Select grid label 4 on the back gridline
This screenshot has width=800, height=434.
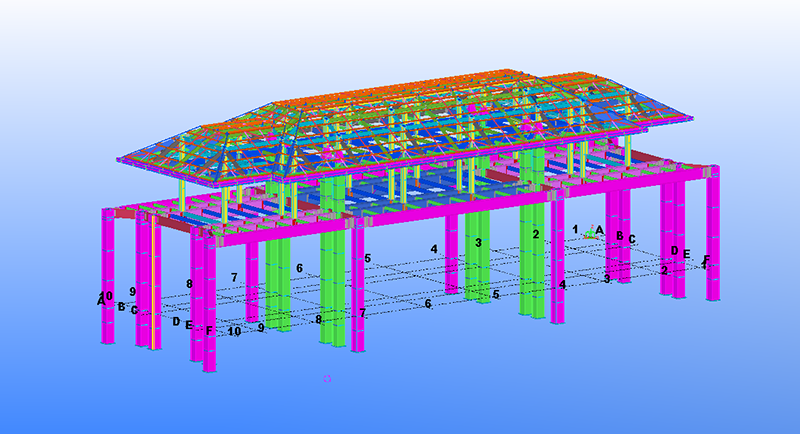coord(434,249)
